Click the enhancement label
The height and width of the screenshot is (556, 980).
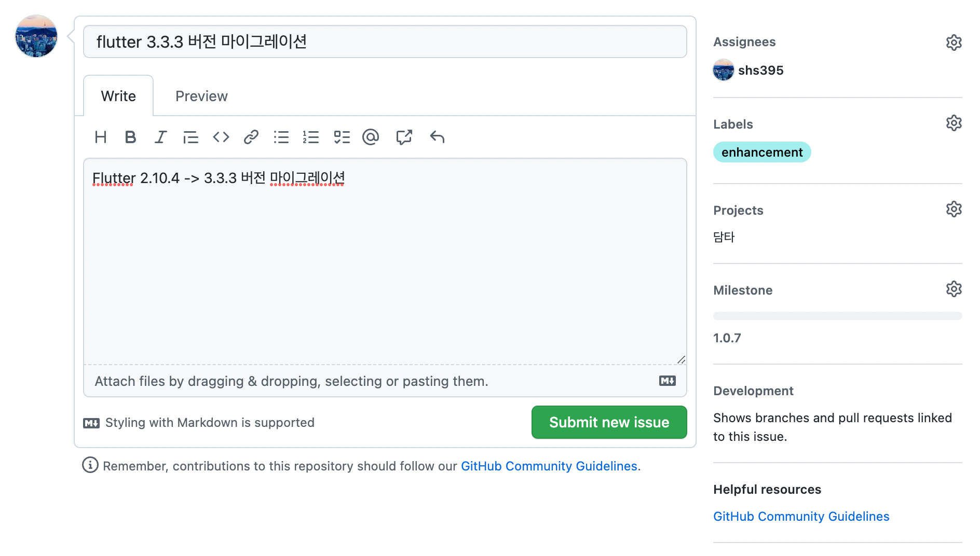762,152
